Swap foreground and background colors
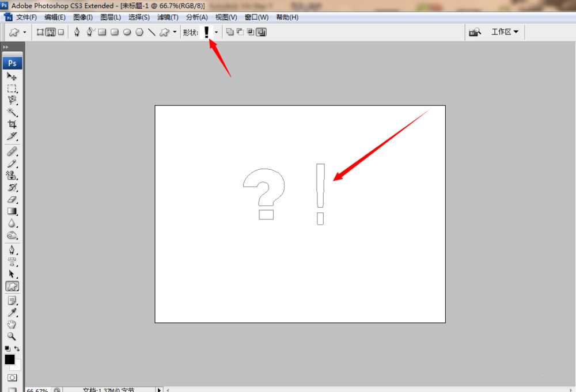Viewport: 576px width, 392px height. pos(17,349)
